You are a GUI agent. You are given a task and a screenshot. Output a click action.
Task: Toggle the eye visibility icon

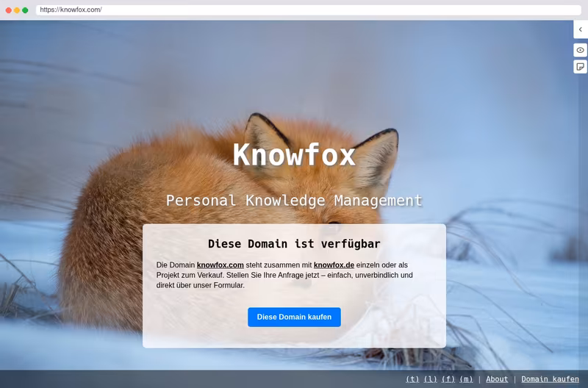click(x=580, y=50)
